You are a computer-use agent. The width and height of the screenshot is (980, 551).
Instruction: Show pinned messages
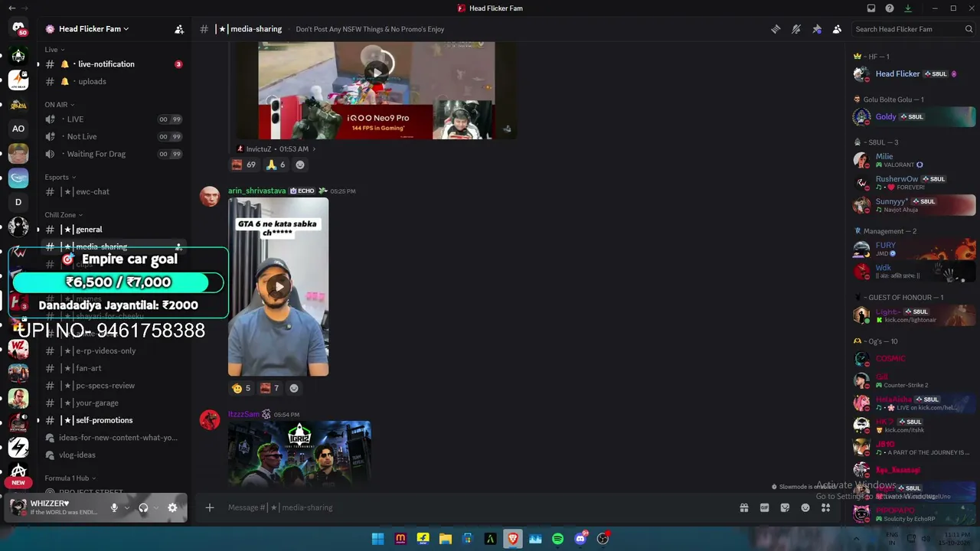(817, 29)
